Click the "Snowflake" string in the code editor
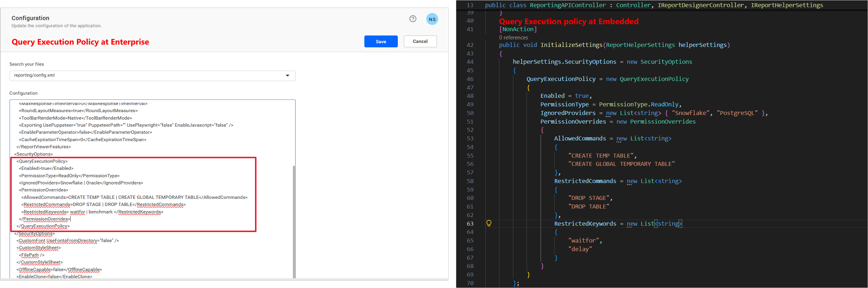 click(691, 113)
